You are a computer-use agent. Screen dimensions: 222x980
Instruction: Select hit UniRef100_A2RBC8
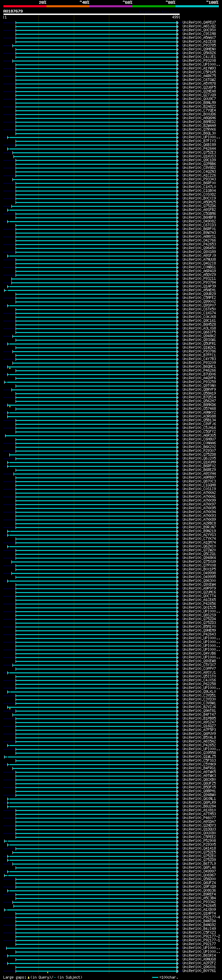click(x=199, y=523)
